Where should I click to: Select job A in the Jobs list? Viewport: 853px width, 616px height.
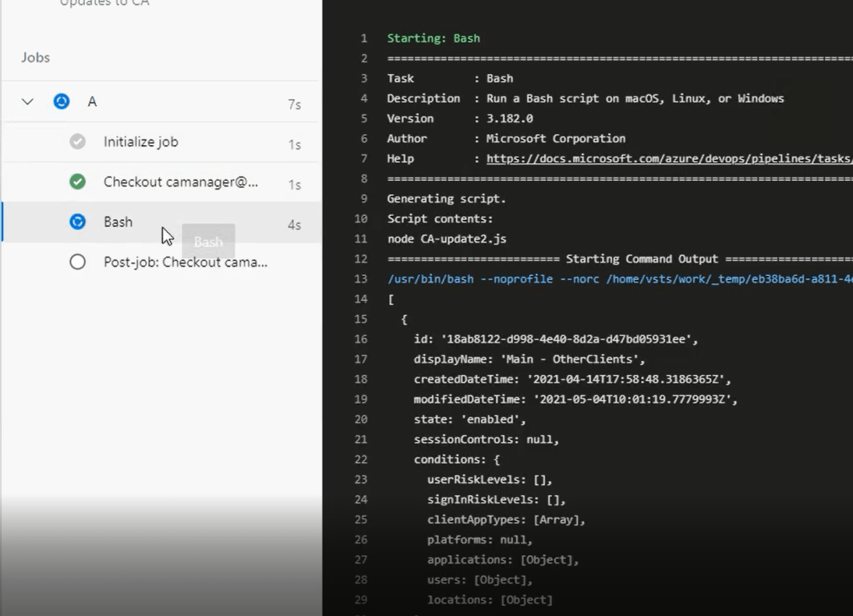93,102
